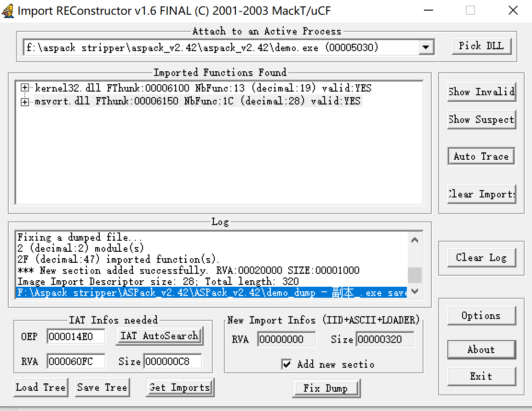Click the Auto Trace button

click(481, 156)
